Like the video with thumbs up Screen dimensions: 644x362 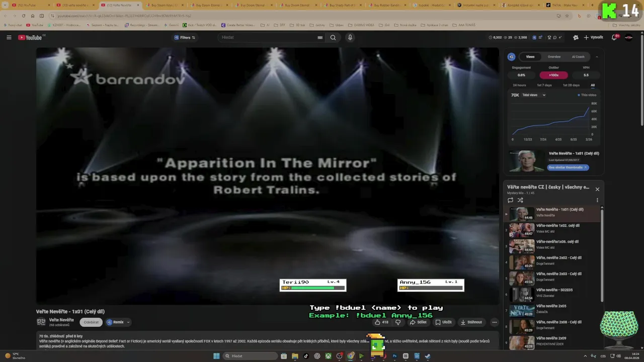[381, 322]
